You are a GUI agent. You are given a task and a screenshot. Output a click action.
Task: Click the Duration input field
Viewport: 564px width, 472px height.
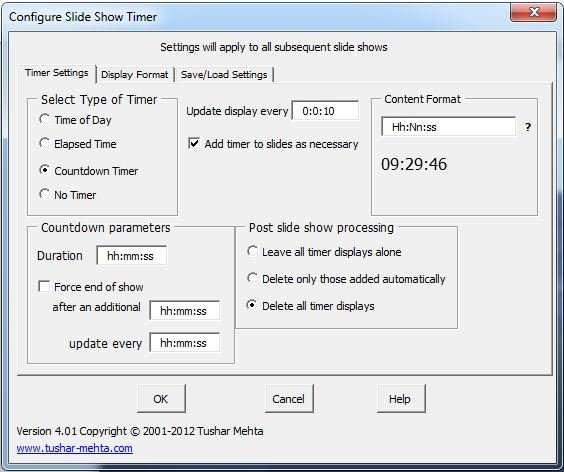[x=131, y=255]
